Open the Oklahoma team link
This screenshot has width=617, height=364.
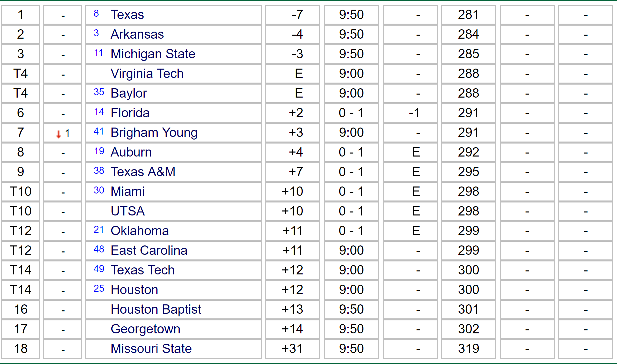[140, 231]
